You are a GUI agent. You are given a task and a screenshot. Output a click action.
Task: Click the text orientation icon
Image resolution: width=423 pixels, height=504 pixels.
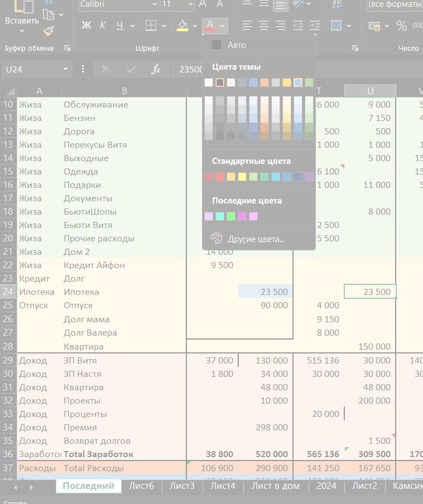pos(298,4)
